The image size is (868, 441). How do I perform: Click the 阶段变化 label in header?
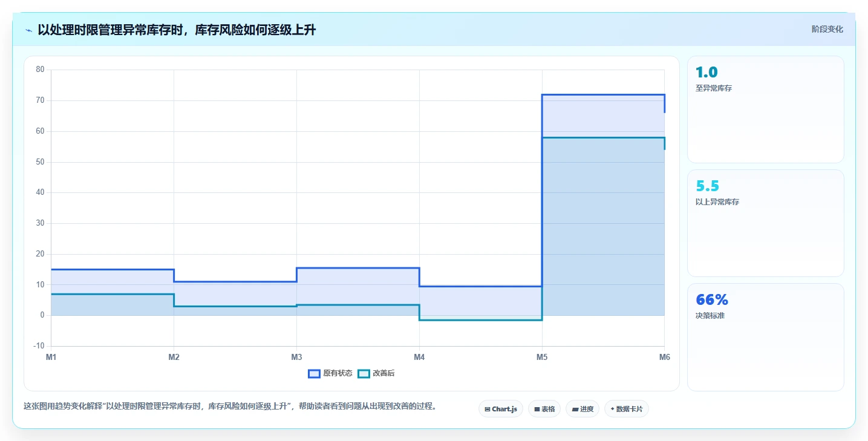827,29
